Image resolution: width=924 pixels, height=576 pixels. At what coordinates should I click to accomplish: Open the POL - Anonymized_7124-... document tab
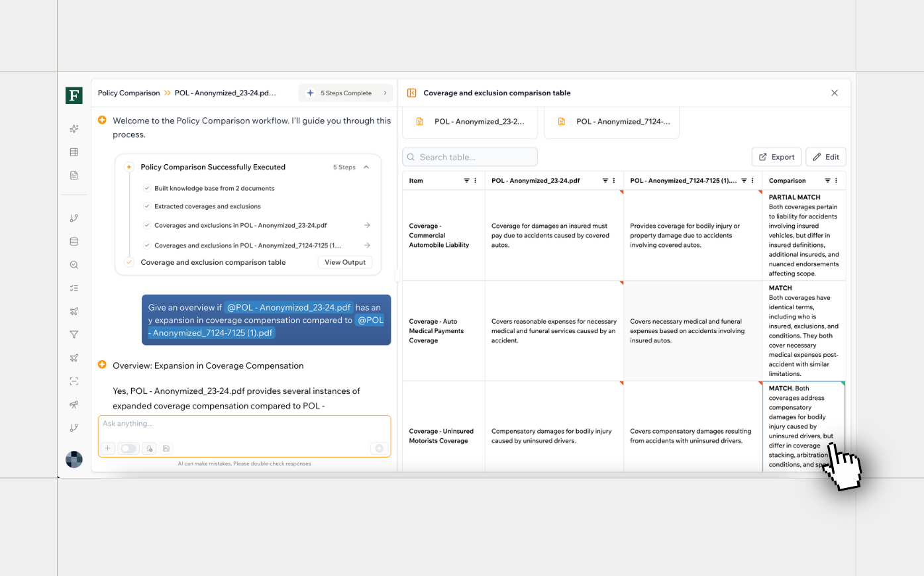click(612, 122)
